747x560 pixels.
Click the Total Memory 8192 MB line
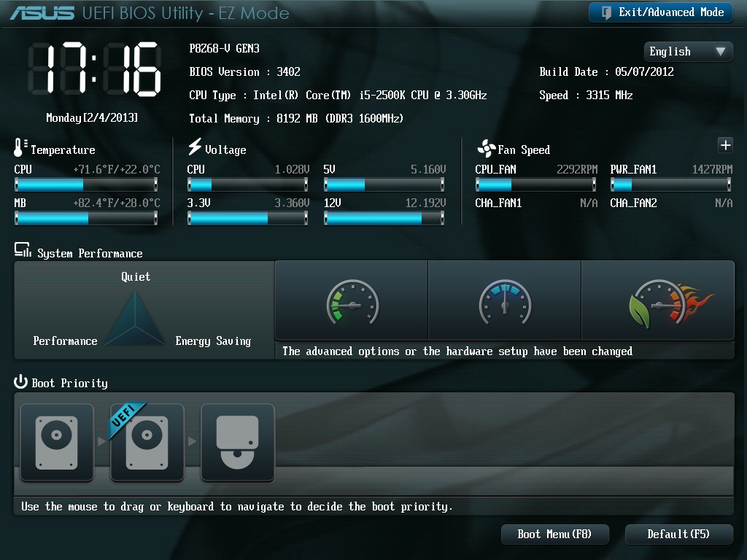click(296, 119)
